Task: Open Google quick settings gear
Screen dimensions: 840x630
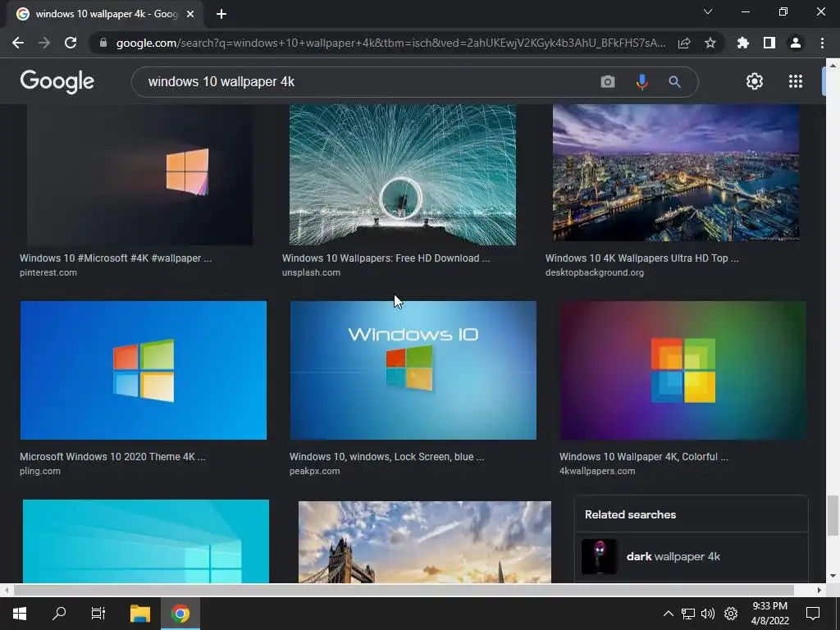Action: [x=755, y=81]
